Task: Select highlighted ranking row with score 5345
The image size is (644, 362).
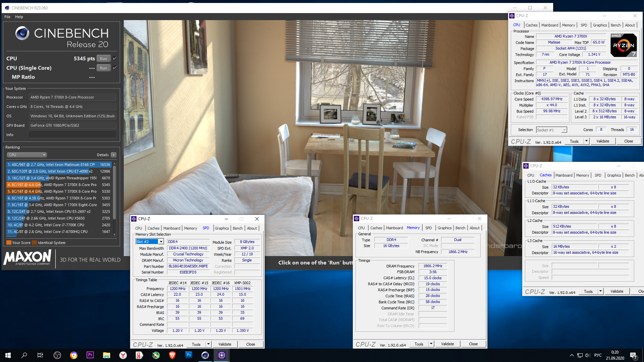Action: pos(59,185)
